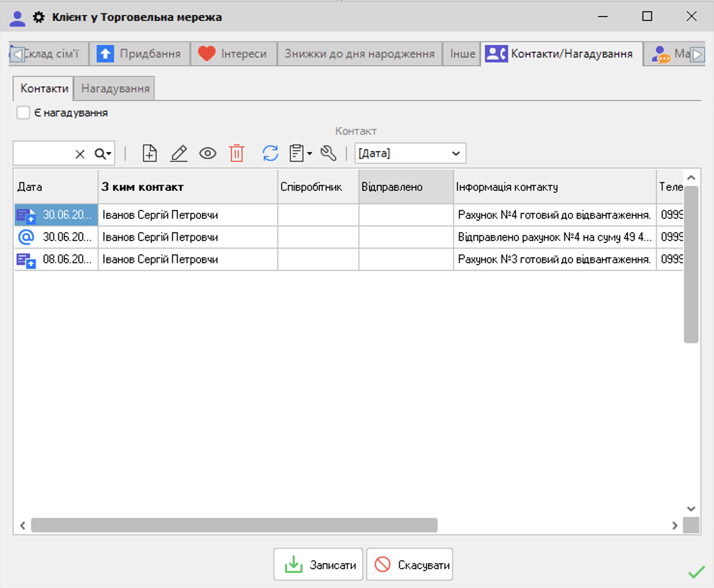Go to the Придбання tab
Screen dimensions: 714x588
pyautogui.click(x=140, y=54)
